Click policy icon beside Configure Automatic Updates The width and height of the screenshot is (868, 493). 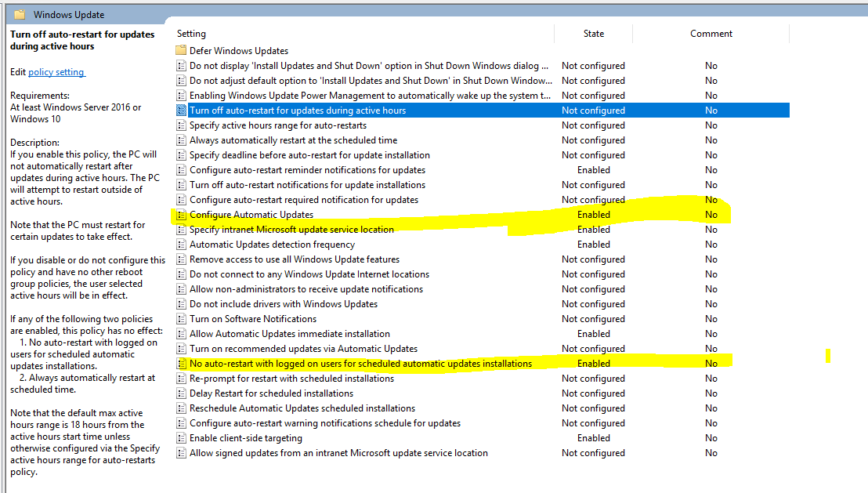pos(182,215)
